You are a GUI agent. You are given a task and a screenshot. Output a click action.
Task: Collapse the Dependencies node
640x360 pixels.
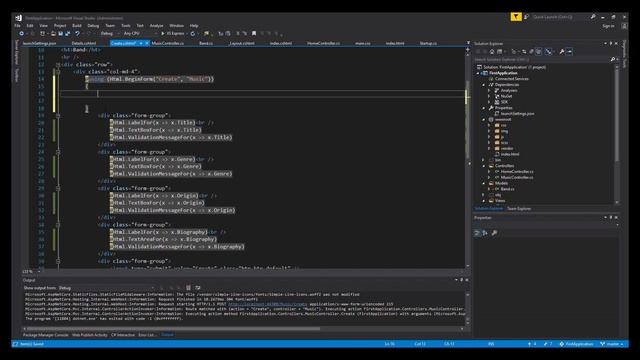pyautogui.click(x=484, y=84)
